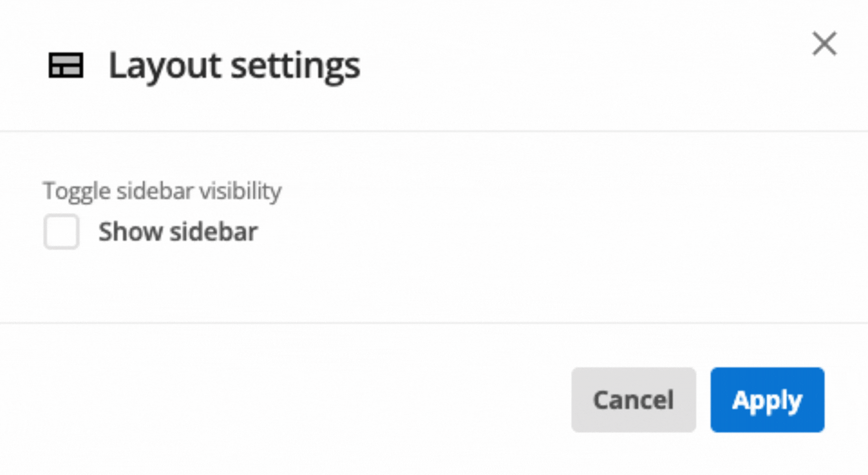Viewport: 868px width, 475px height.
Task: Click the close X icon of the dialog
Action: [x=825, y=43]
